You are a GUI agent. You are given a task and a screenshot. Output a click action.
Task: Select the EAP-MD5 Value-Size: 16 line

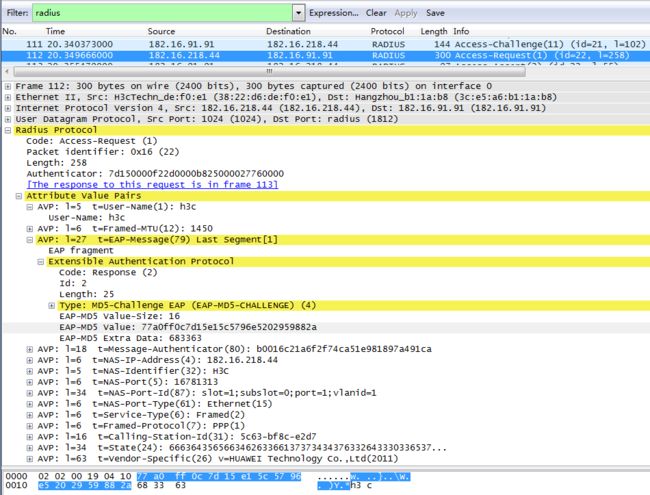pyautogui.click(x=119, y=316)
